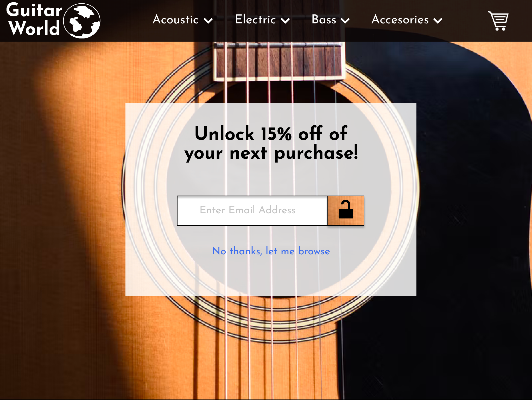
Task: Open the shopping cart
Action: coord(498,21)
